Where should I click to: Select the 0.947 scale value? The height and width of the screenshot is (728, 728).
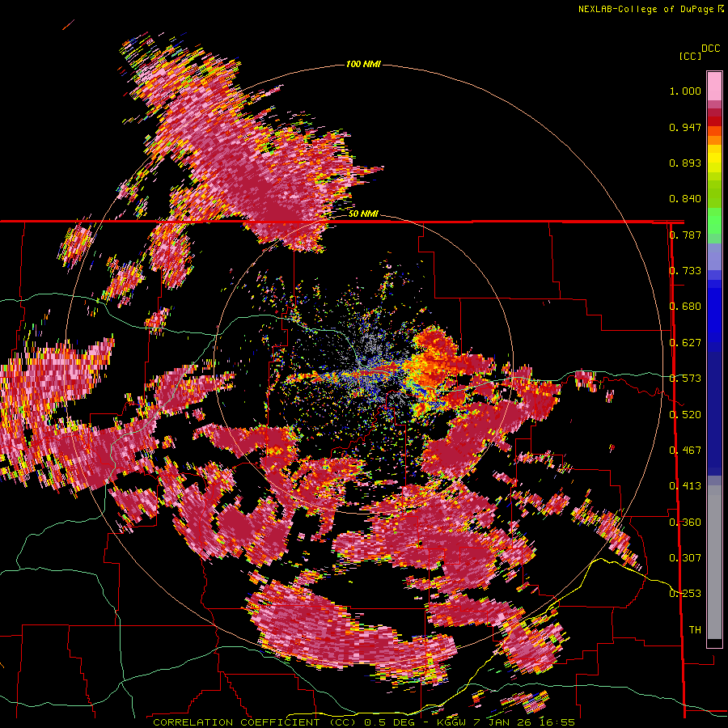point(685,127)
